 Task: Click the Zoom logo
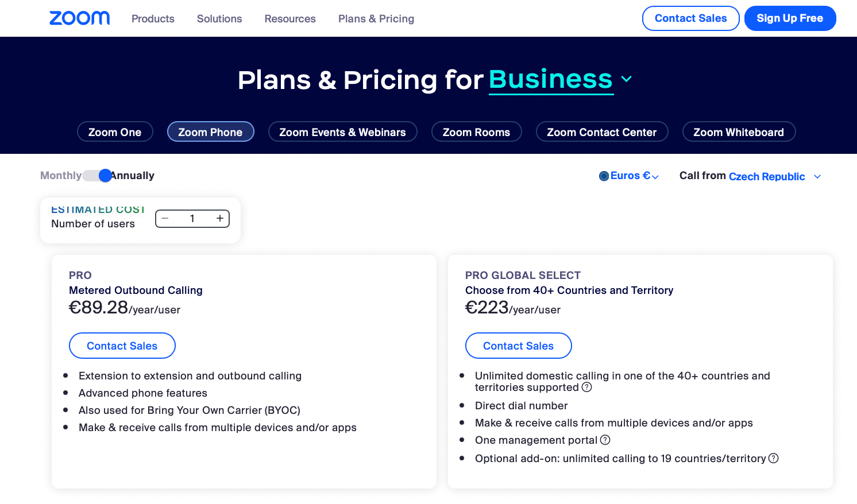pyautogui.click(x=79, y=18)
